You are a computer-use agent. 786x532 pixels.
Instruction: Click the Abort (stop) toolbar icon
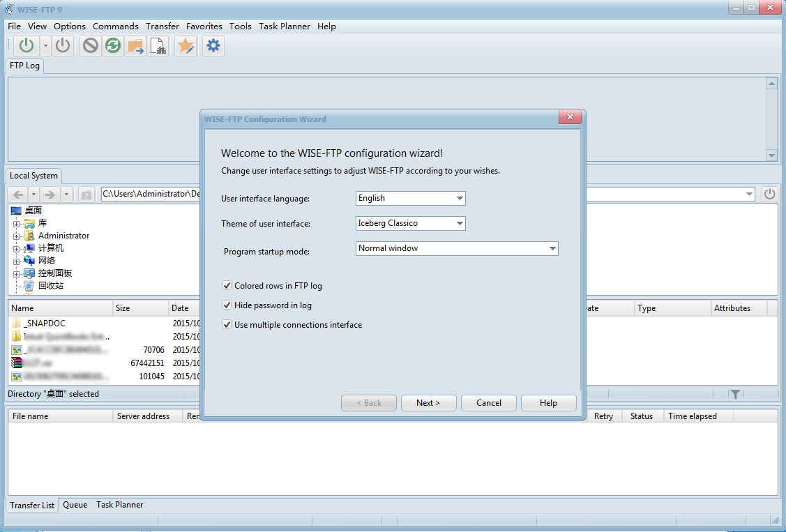(90, 45)
